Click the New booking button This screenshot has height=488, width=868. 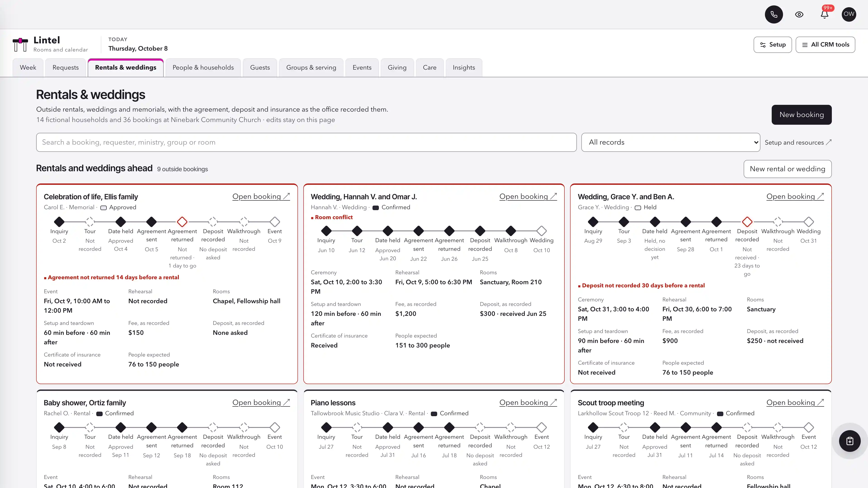point(802,115)
